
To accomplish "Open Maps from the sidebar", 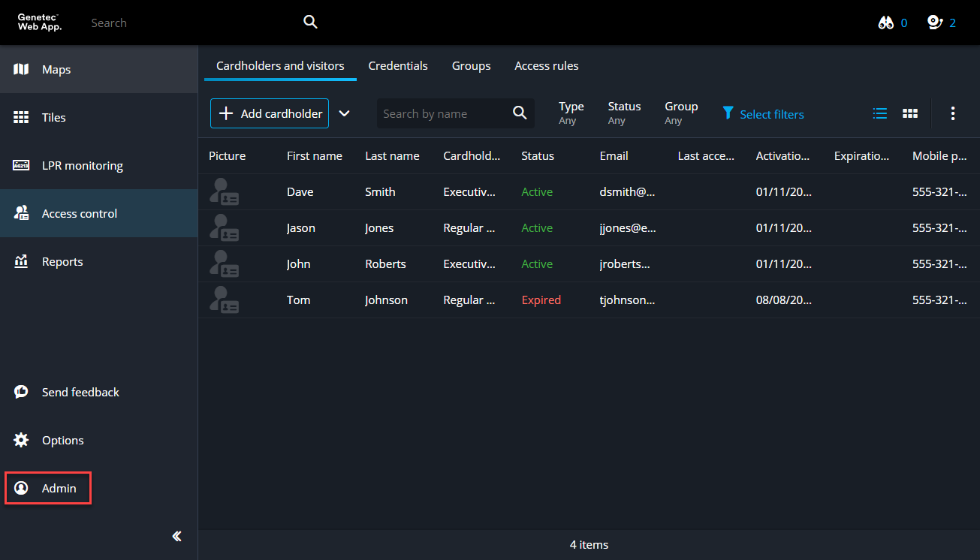I will coord(56,70).
